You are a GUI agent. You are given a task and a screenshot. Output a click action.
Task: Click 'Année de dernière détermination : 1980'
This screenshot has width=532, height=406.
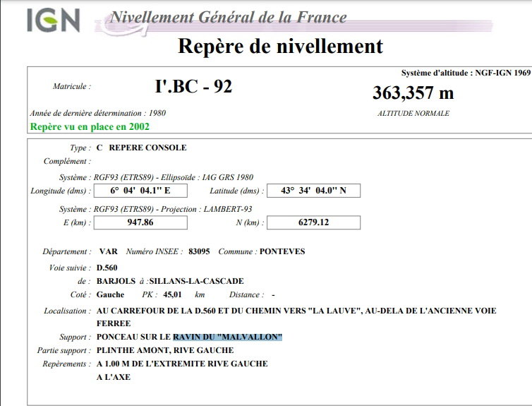click(x=97, y=113)
